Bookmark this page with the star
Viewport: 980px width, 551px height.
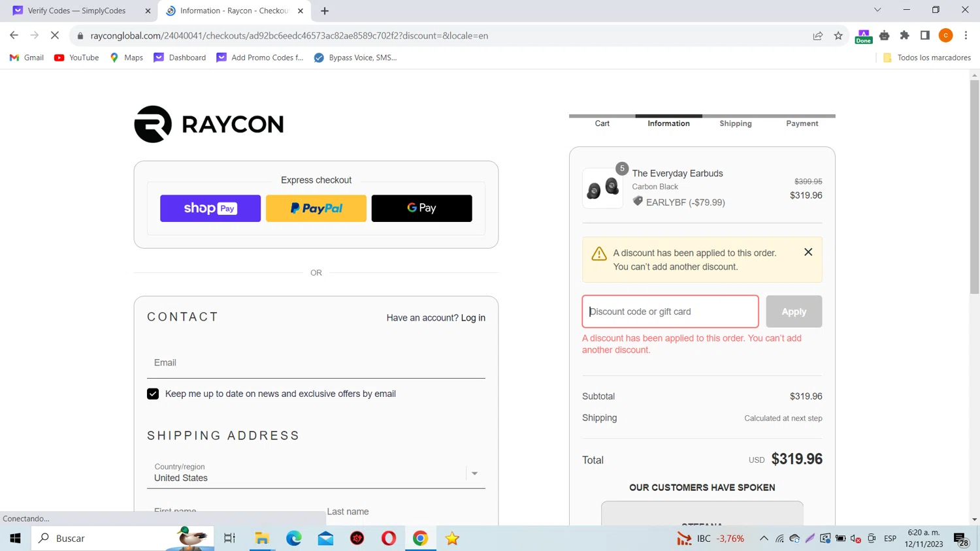(x=838, y=36)
